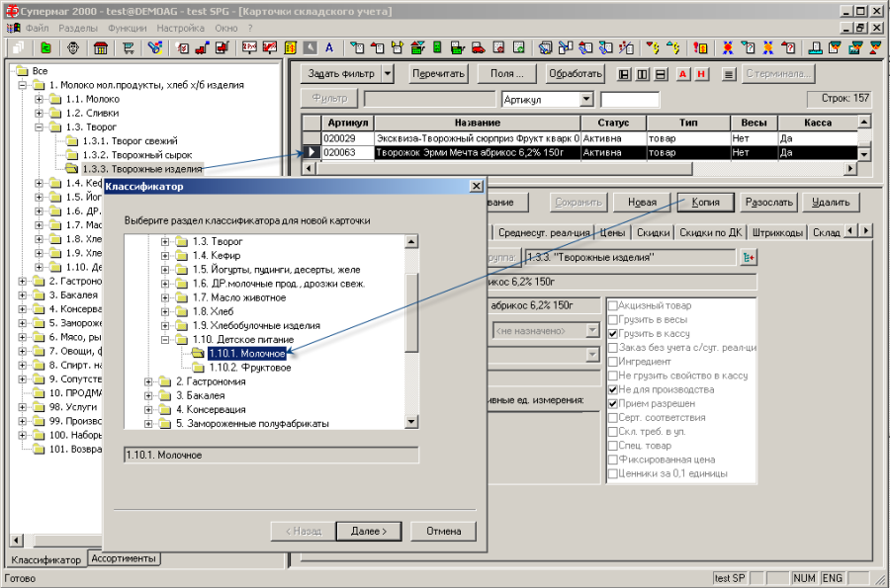Expand 1.1. Молоко in the left tree
Image resolution: width=890 pixels, height=588 pixels.
(39, 99)
